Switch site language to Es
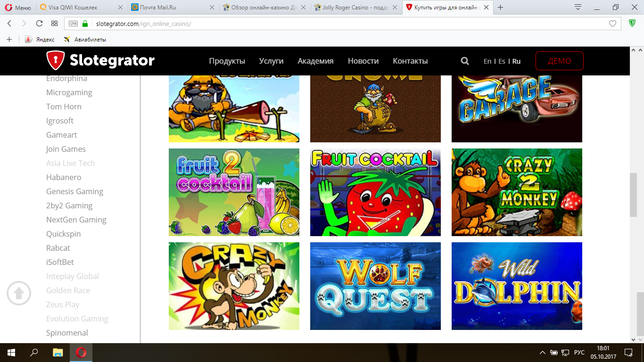 502,61
